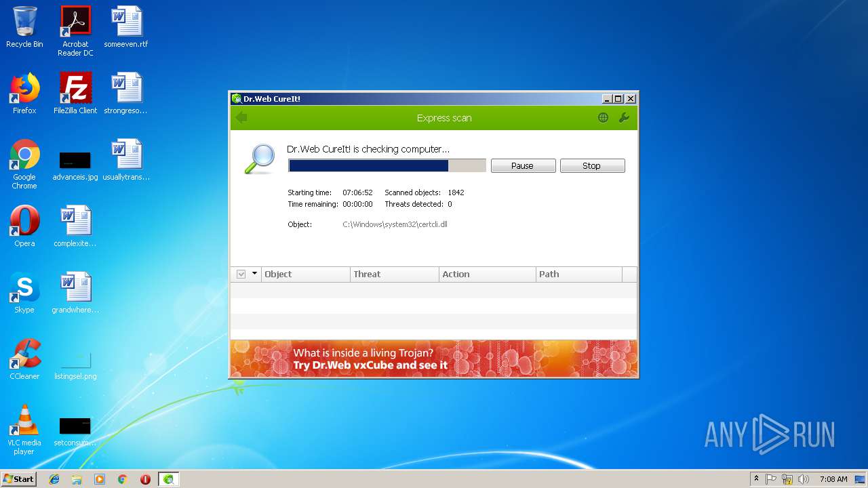Click the Show desktop tray button

(x=860, y=479)
